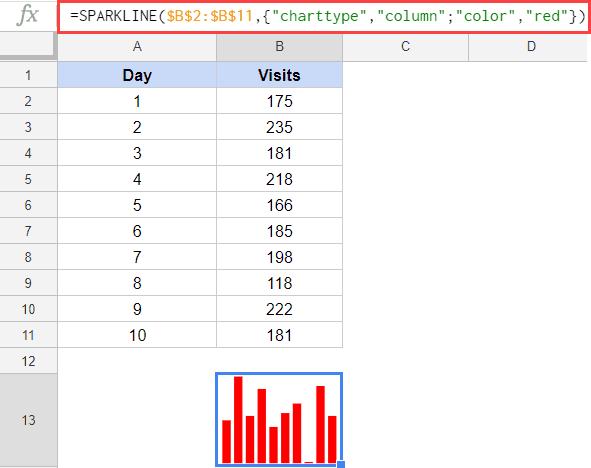
Task: Select row 9 header
Action: (x=28, y=283)
